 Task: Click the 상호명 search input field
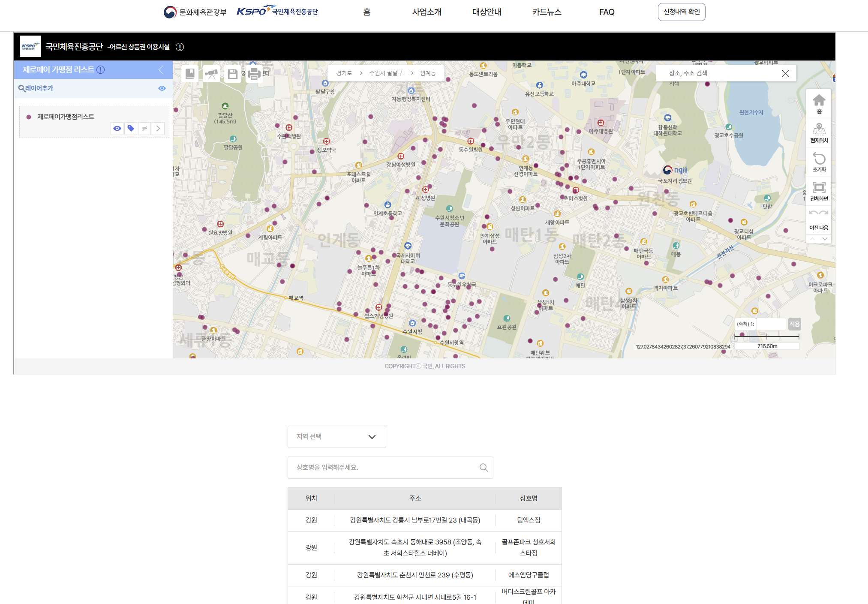386,467
